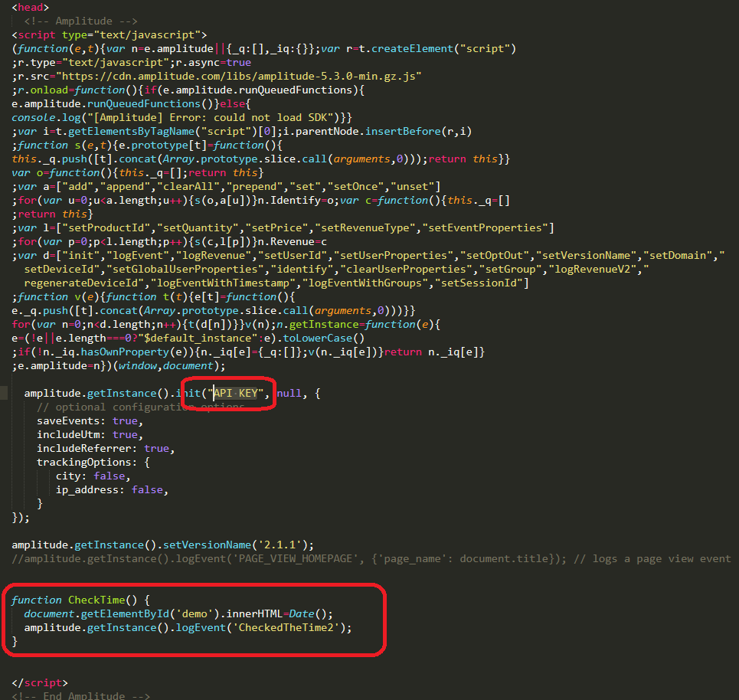Click the 'End Amplitude' closing HTML comment
Viewport: 739px width, 700px height.
(80, 695)
